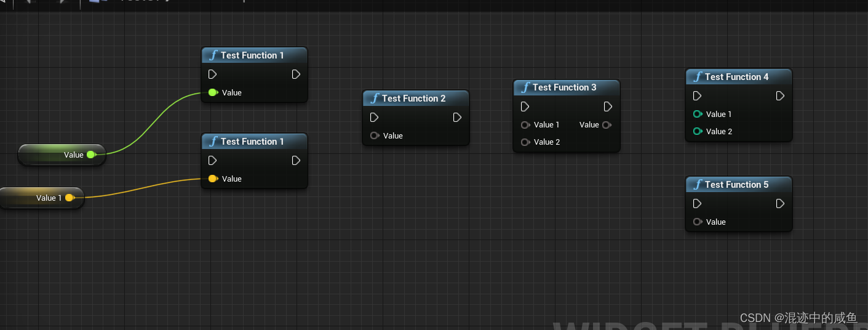Click the green Value input pin on Test Function 1
Viewport: 868px width, 330px height.
tap(213, 92)
